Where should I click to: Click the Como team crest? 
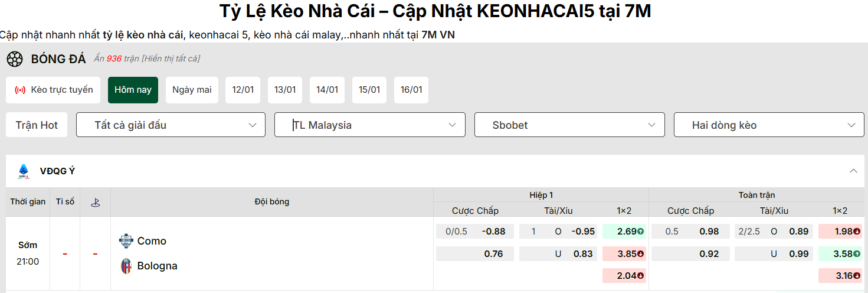point(126,241)
